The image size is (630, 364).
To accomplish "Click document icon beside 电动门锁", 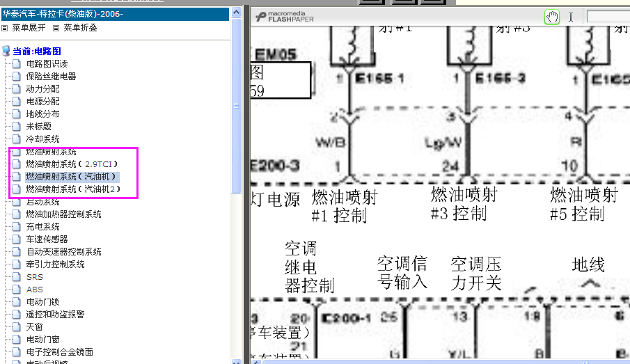I will coord(17,302).
